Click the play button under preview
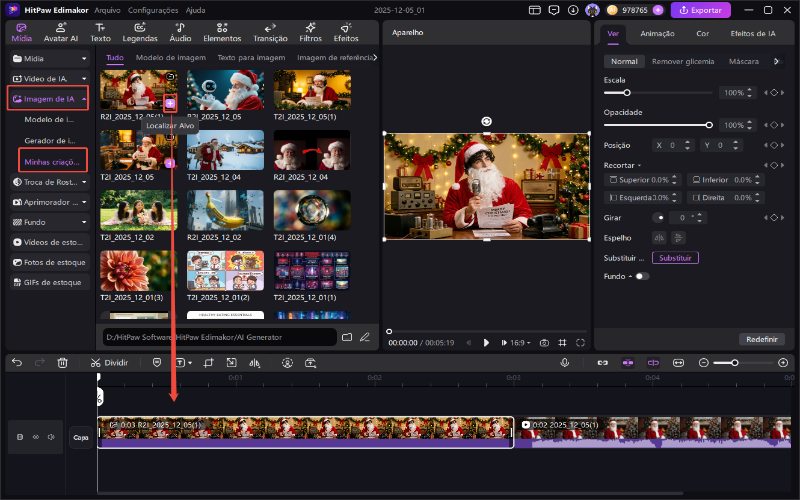This screenshot has height=500, width=800. pos(487,342)
